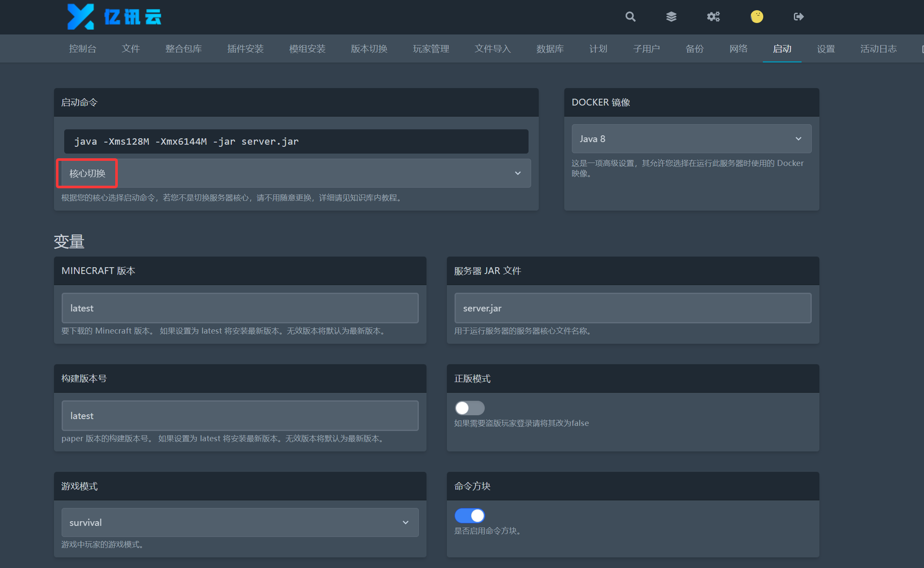This screenshot has height=568, width=924.
Task: Open the yellow user avatar
Action: click(x=756, y=17)
